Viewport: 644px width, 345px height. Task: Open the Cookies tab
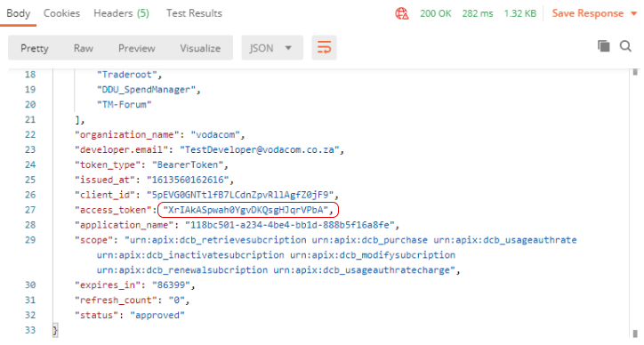(x=61, y=13)
